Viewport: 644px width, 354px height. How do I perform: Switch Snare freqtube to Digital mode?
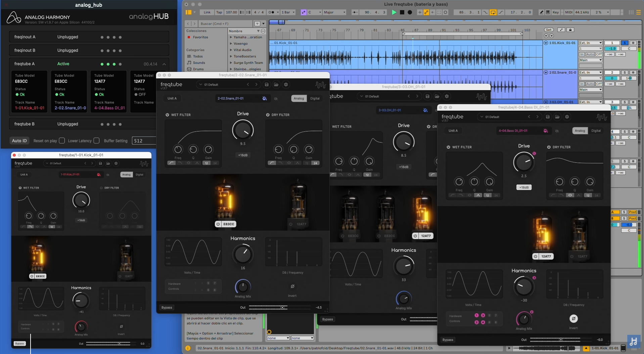tap(315, 99)
